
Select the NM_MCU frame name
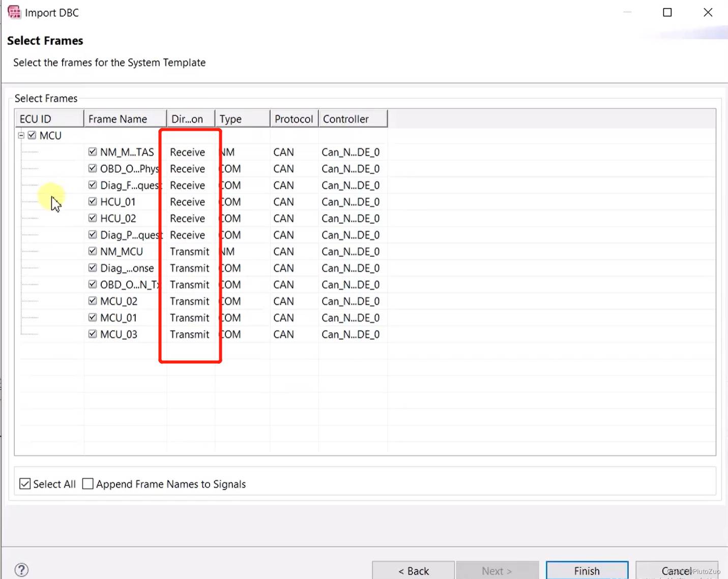122,251
